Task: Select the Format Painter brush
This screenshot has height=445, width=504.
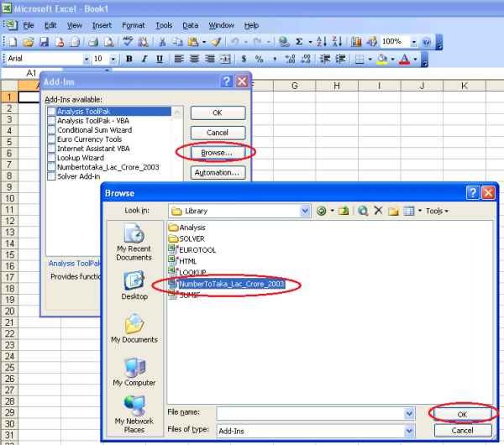Action: tap(216, 42)
